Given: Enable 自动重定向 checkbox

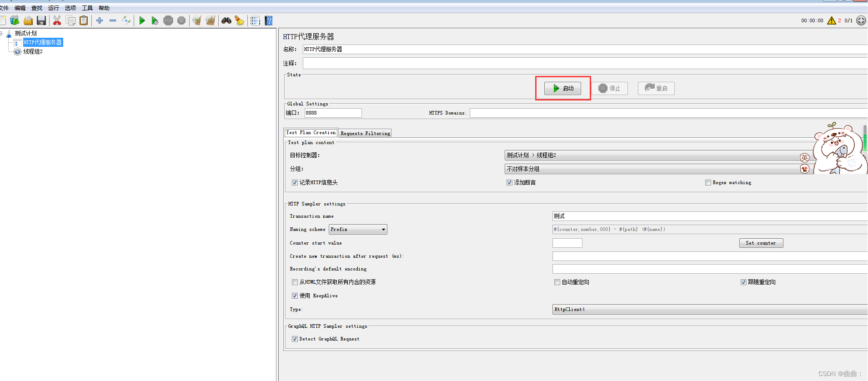Looking at the screenshot, I should 557,282.
